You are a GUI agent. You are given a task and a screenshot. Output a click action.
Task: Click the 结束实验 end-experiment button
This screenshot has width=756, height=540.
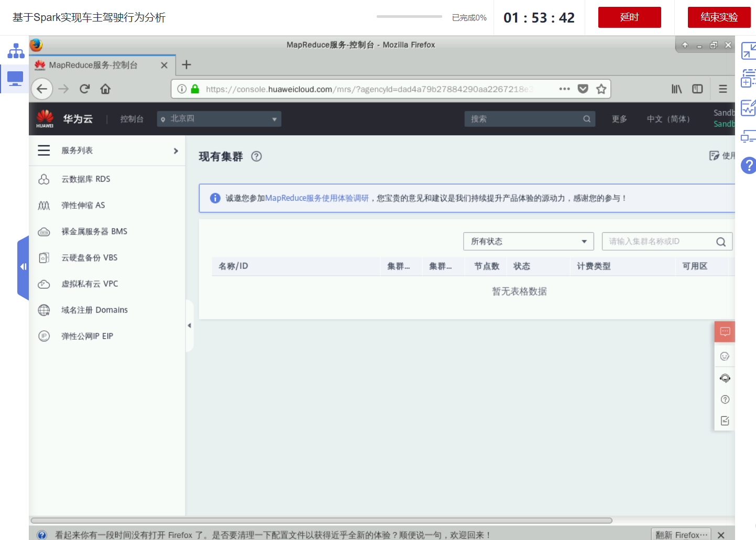coord(719,17)
